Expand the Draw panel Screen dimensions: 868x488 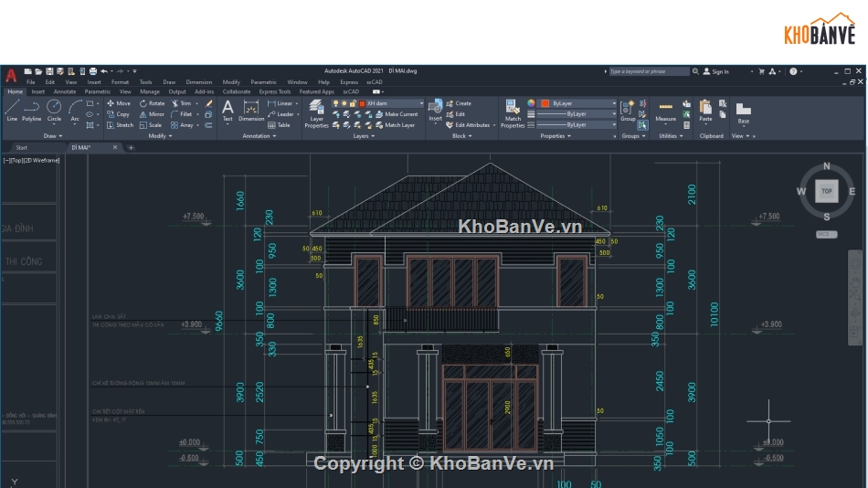click(x=53, y=136)
